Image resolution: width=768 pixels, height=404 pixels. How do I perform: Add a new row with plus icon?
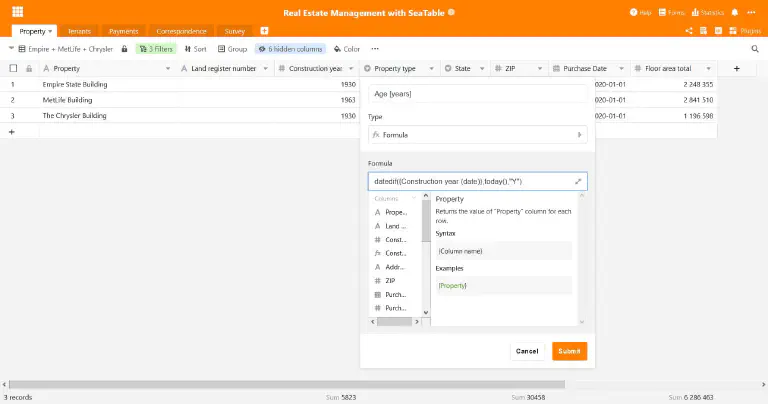click(12, 132)
